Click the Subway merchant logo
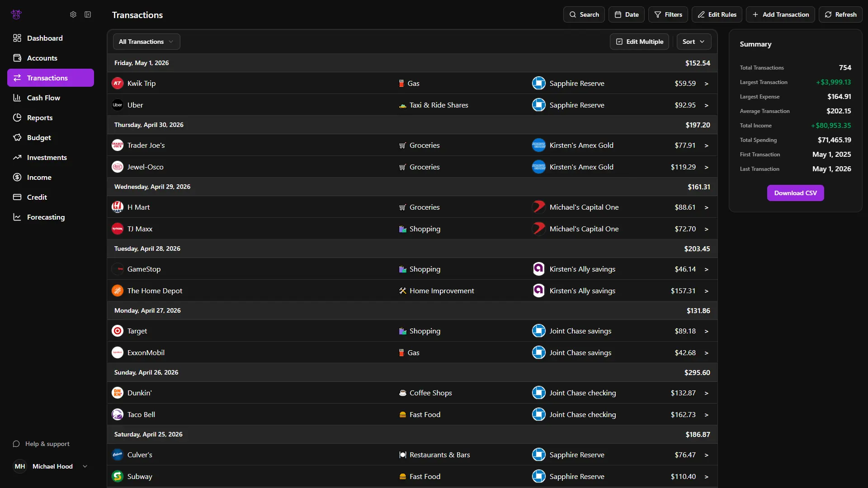This screenshot has height=488, width=868. [118, 476]
